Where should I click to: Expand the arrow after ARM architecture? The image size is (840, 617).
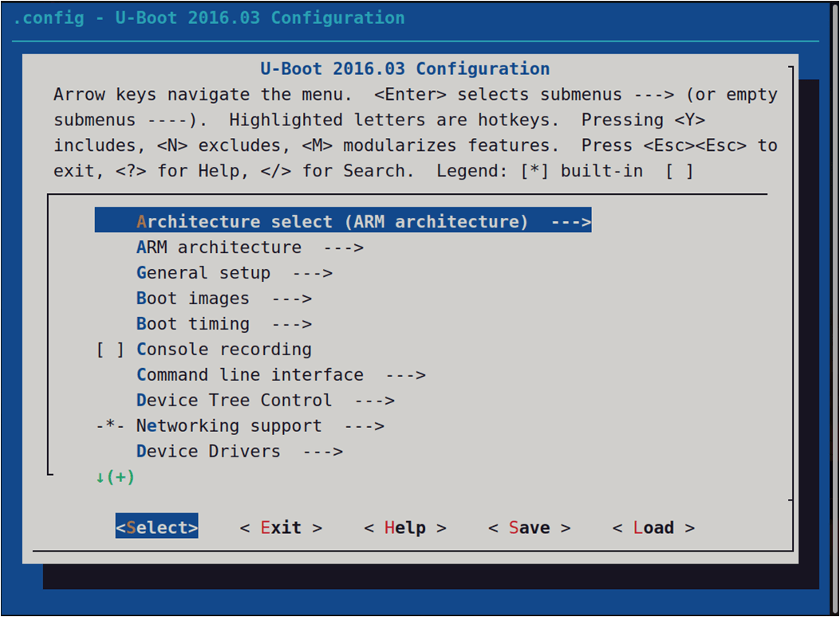pos(344,247)
